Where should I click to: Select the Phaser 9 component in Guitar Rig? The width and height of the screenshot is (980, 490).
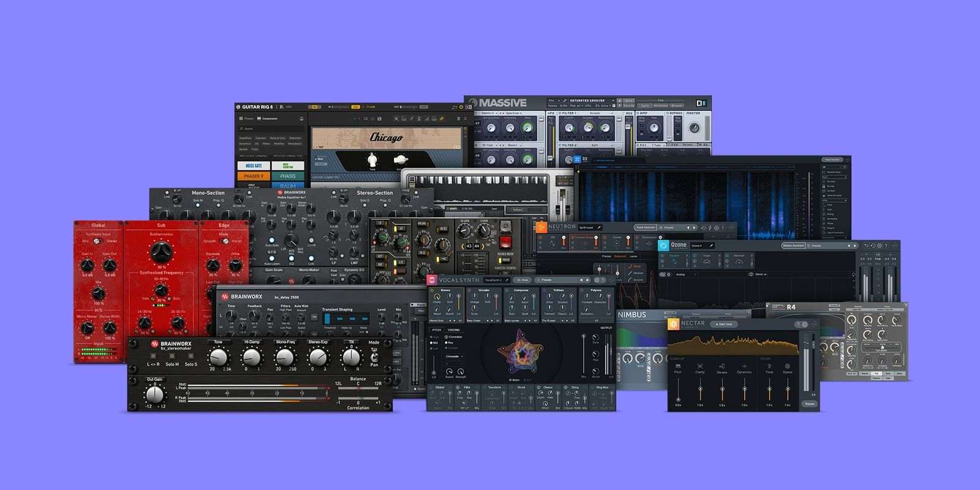[x=254, y=176]
